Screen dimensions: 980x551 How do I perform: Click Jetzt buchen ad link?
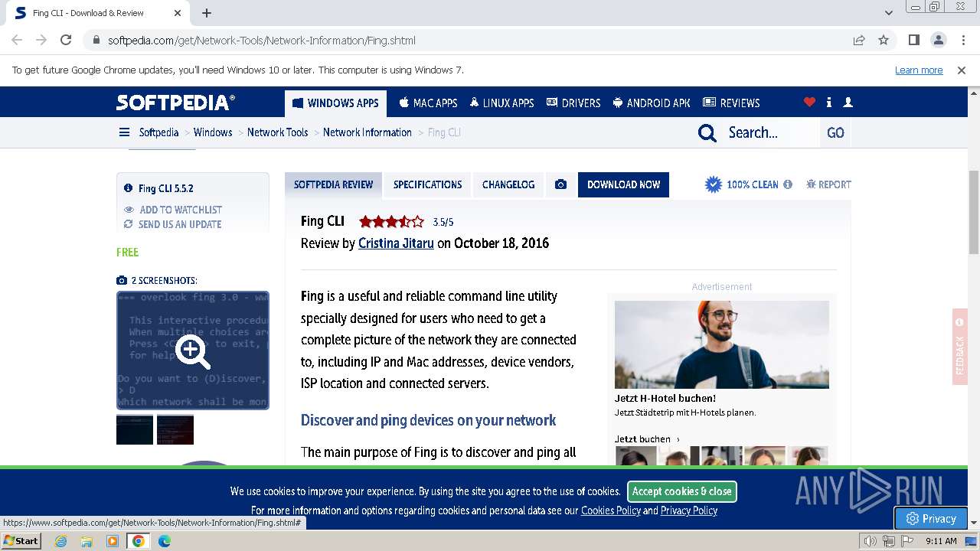(647, 439)
